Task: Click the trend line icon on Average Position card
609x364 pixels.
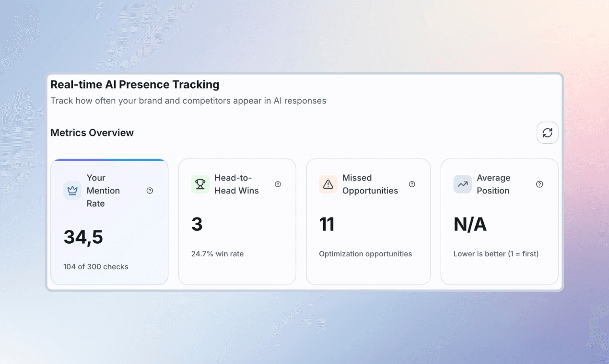Action: 462,184
